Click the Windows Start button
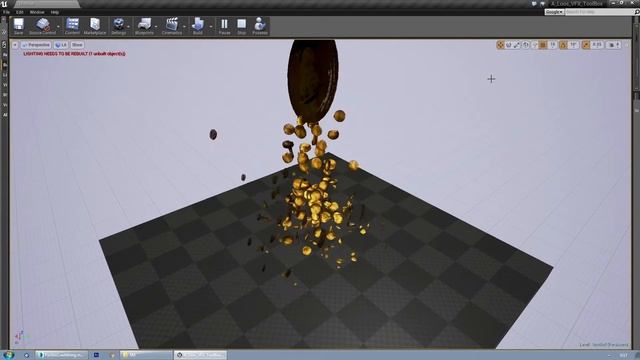Image resolution: width=640 pixels, height=360 pixels. coord(8,355)
